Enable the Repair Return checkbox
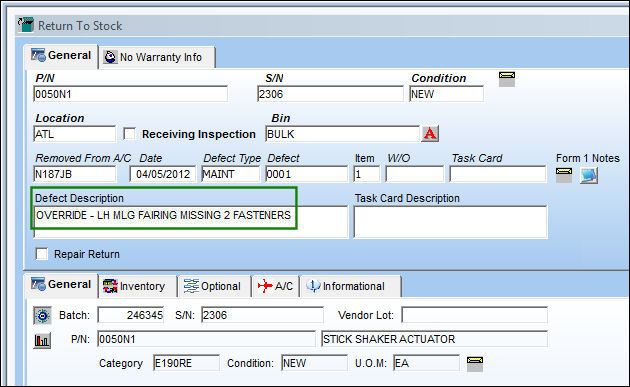Viewport: 630px width, 387px height. 42,254
